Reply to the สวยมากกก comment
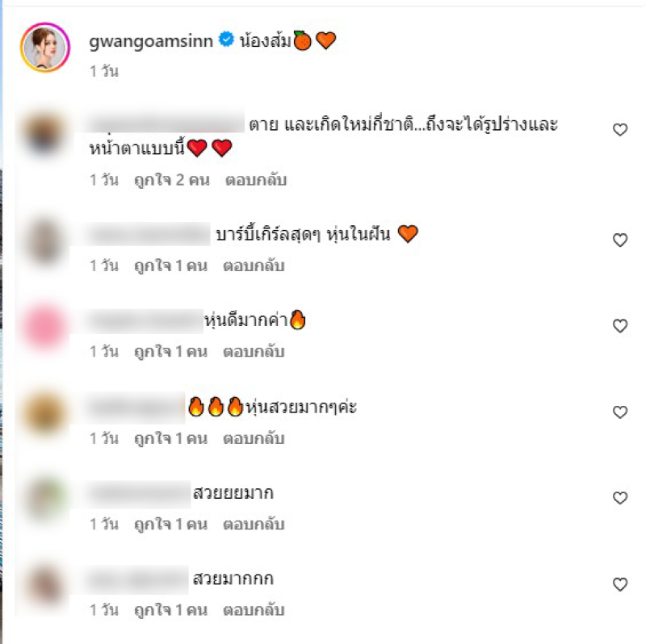The height and width of the screenshot is (644, 646). point(254,610)
